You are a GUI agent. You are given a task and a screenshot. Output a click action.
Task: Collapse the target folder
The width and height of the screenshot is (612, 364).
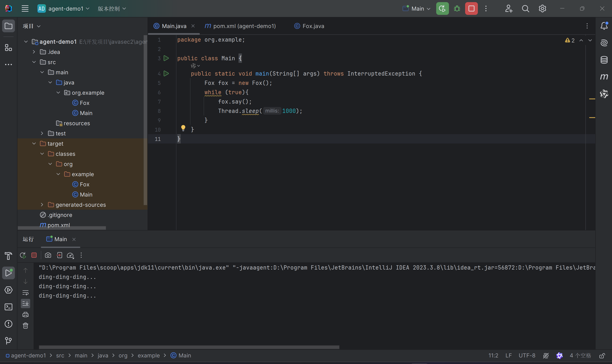pyautogui.click(x=34, y=144)
